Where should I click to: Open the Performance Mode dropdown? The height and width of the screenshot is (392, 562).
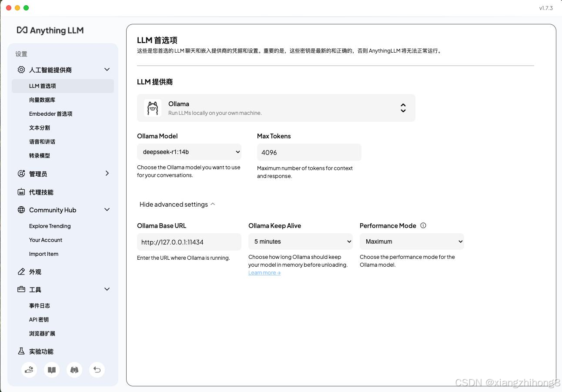coord(412,241)
